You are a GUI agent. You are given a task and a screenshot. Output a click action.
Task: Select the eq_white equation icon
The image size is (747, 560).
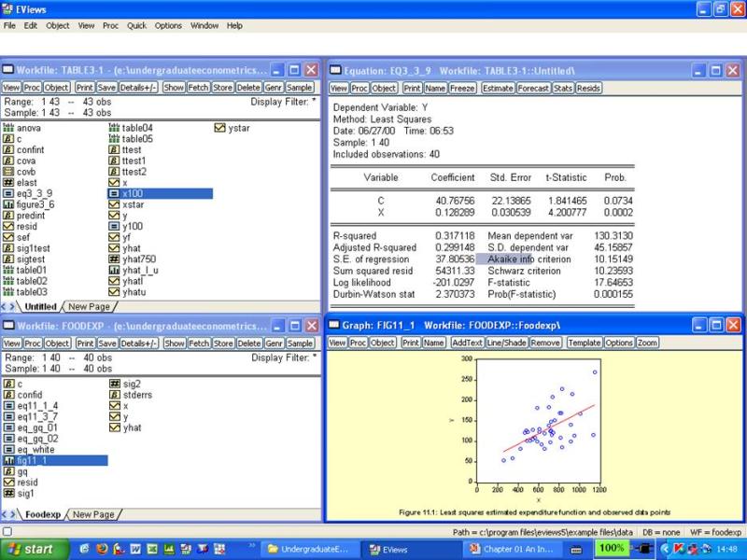[x=9, y=450]
